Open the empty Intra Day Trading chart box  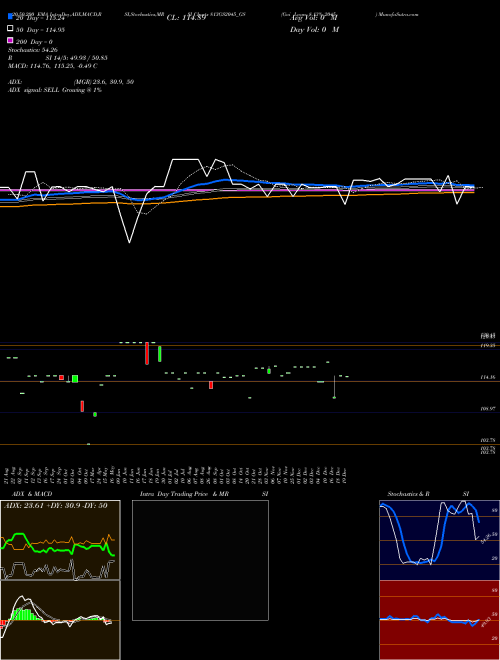tap(200, 560)
